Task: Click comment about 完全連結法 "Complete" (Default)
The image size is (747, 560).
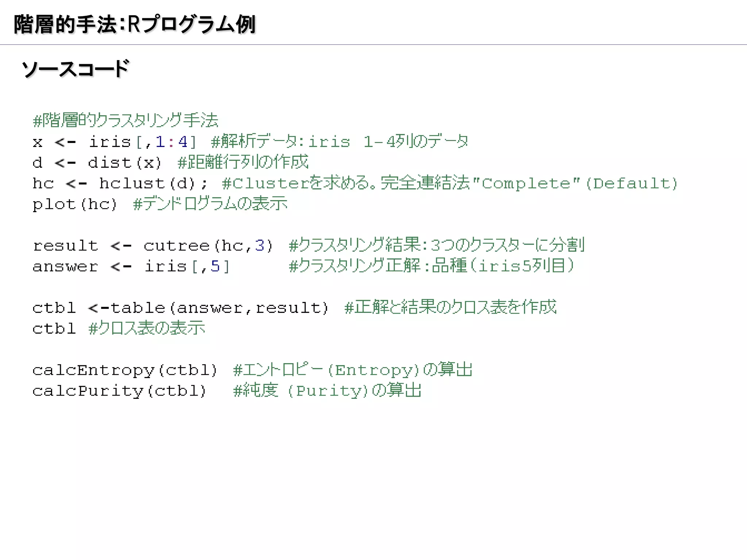Action: point(450,183)
